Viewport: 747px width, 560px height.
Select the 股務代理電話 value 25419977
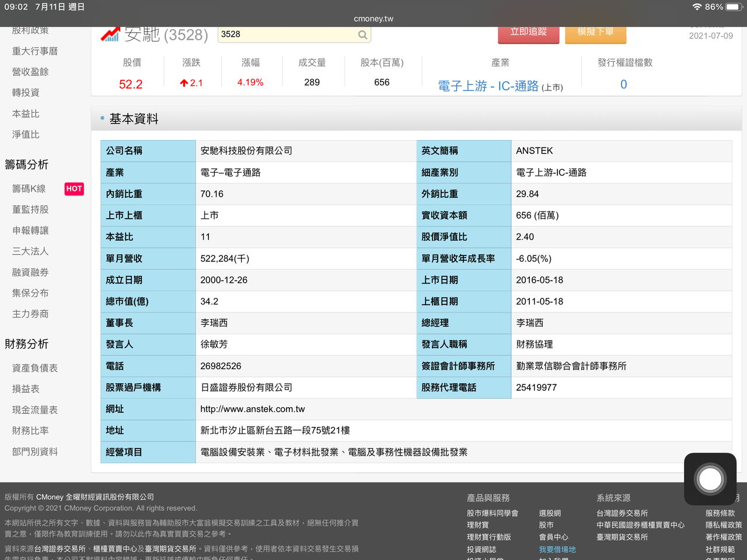536,388
